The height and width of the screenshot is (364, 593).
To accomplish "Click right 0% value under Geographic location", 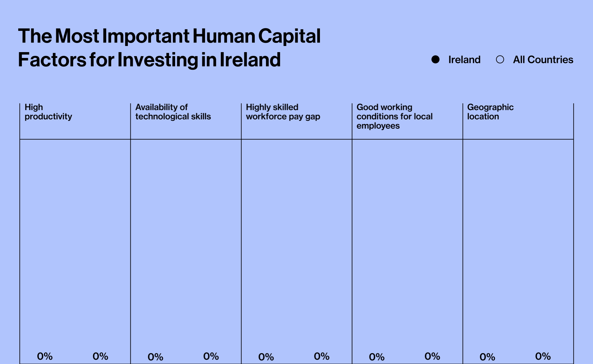I will (x=543, y=357).
